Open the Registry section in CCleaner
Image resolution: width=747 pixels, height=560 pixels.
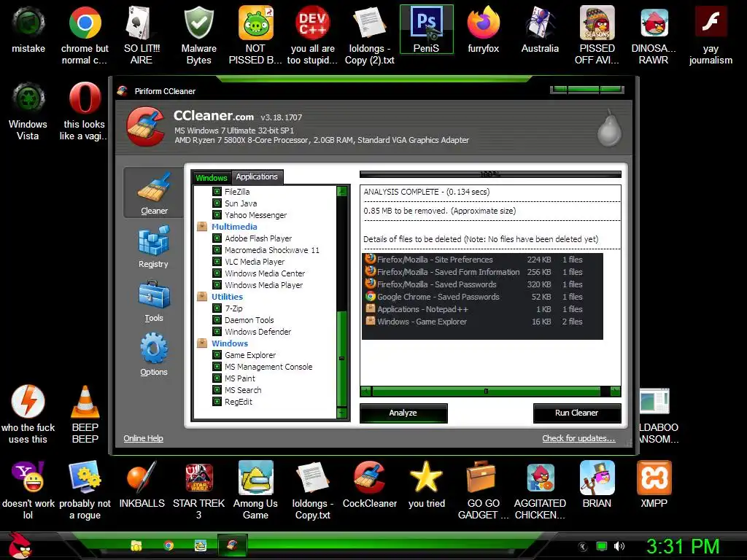(153, 246)
